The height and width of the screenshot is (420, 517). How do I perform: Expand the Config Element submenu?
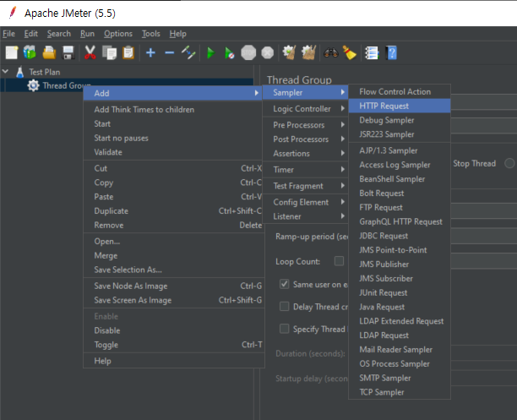(305, 202)
